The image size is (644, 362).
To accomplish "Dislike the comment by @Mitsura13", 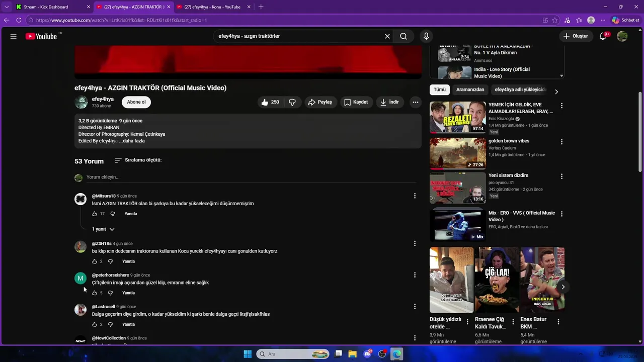I will click(113, 214).
